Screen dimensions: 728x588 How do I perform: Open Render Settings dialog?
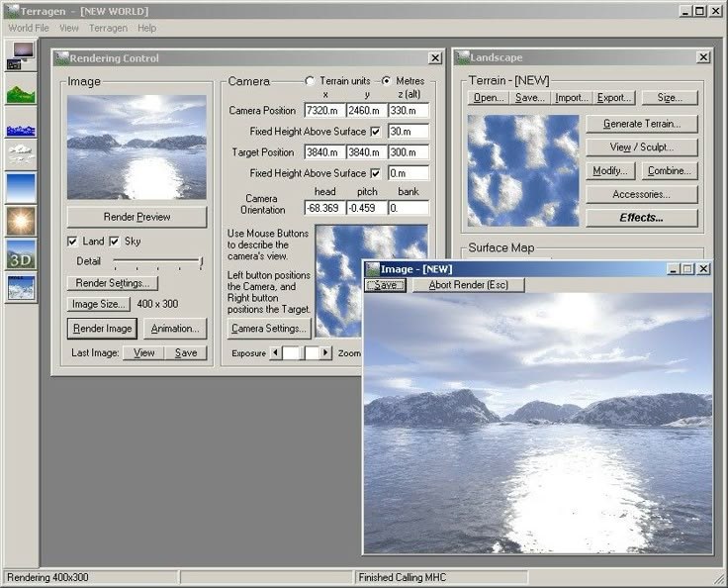click(x=113, y=283)
